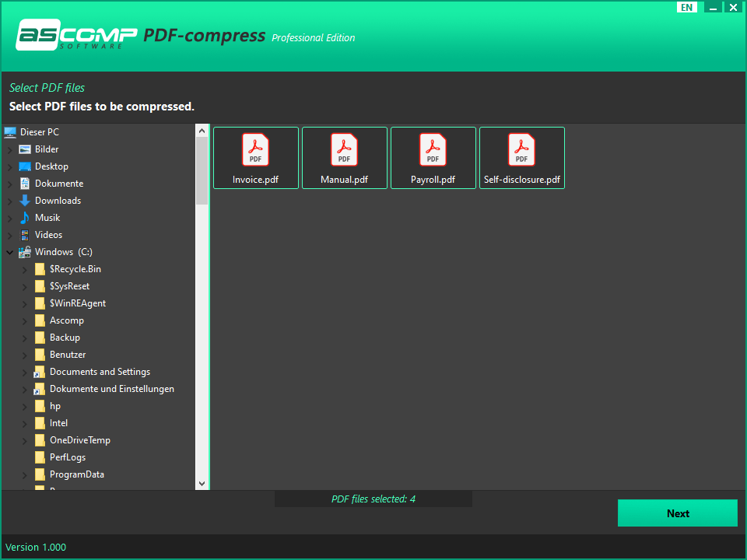Expand the Ascomp folder node
The width and height of the screenshot is (747, 560).
coord(25,321)
